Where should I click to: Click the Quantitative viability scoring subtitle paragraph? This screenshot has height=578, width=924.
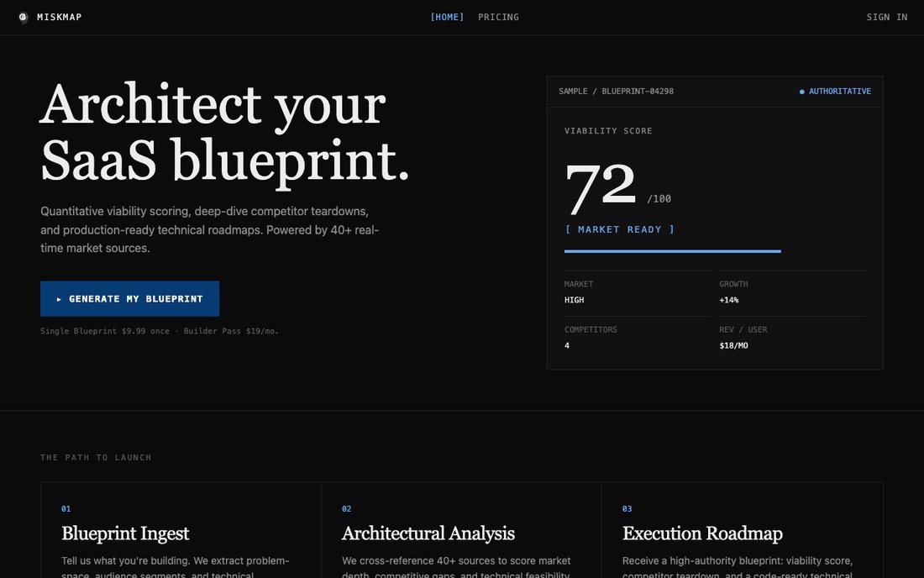coord(210,230)
